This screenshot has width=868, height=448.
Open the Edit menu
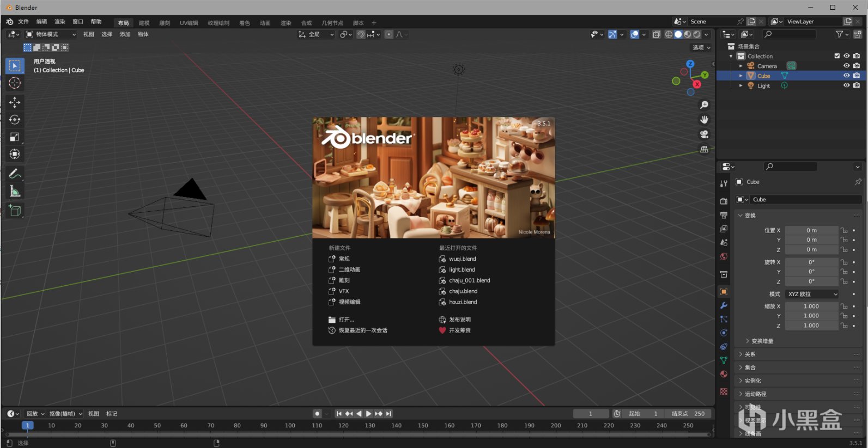[41, 22]
